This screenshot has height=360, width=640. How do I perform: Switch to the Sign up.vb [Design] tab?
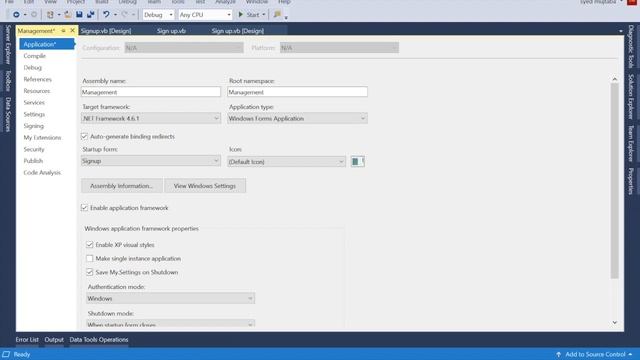(238, 31)
